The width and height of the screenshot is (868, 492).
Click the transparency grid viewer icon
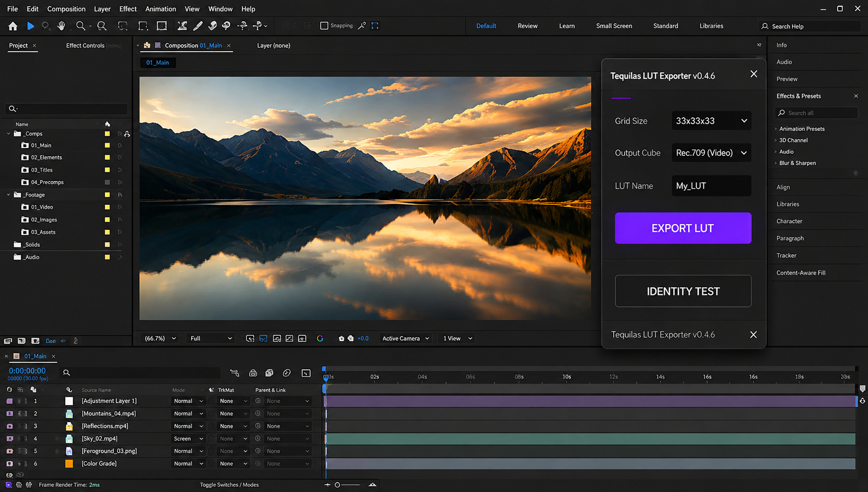263,338
